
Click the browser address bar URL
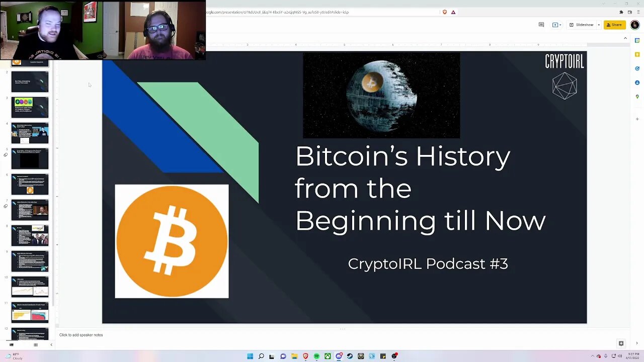pyautogui.click(x=277, y=12)
